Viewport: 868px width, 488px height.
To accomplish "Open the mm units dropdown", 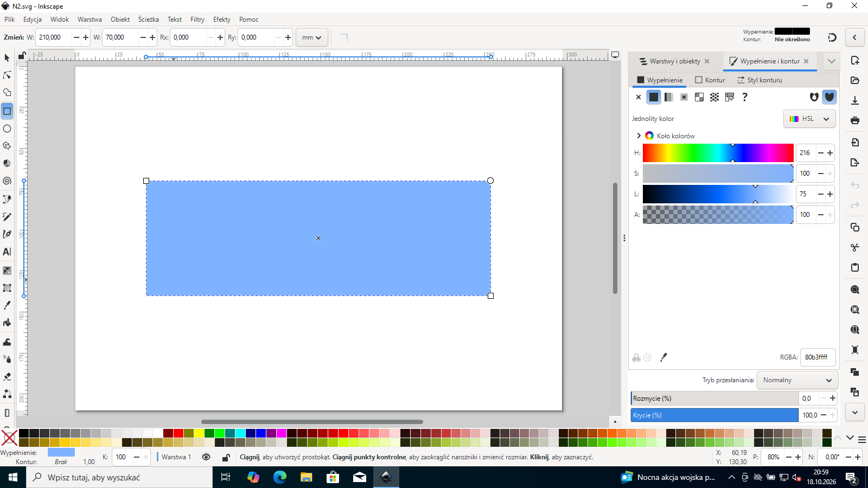I will point(312,37).
